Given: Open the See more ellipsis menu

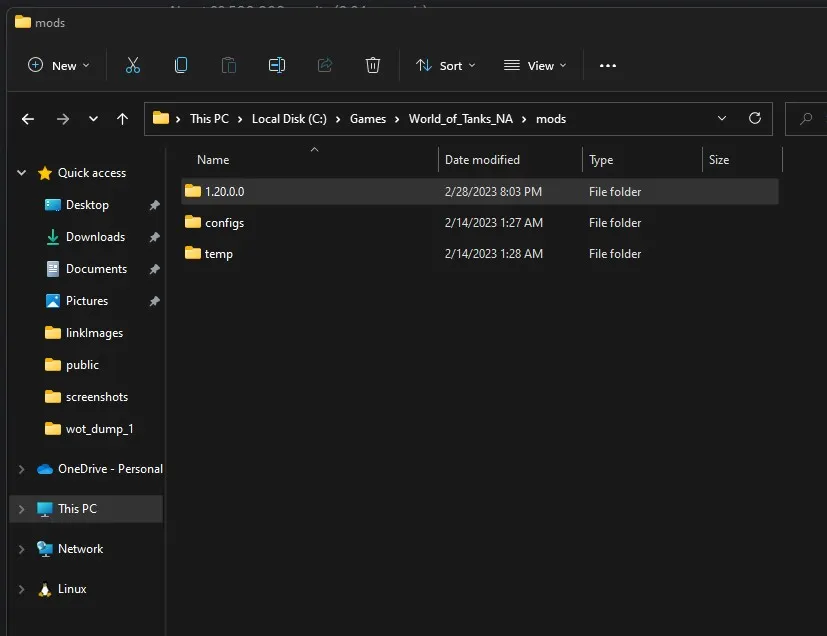Looking at the screenshot, I should click(x=608, y=65).
